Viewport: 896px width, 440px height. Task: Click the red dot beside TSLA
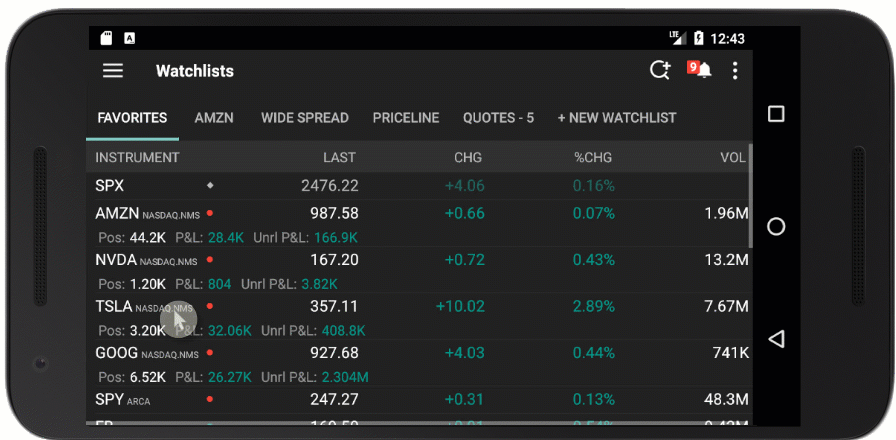click(x=210, y=306)
